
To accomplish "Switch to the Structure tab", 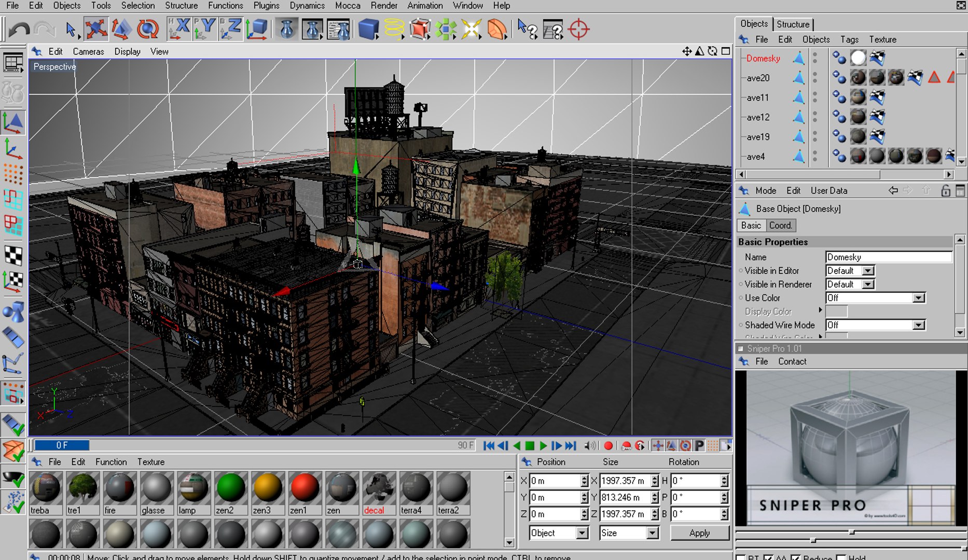I will click(793, 24).
